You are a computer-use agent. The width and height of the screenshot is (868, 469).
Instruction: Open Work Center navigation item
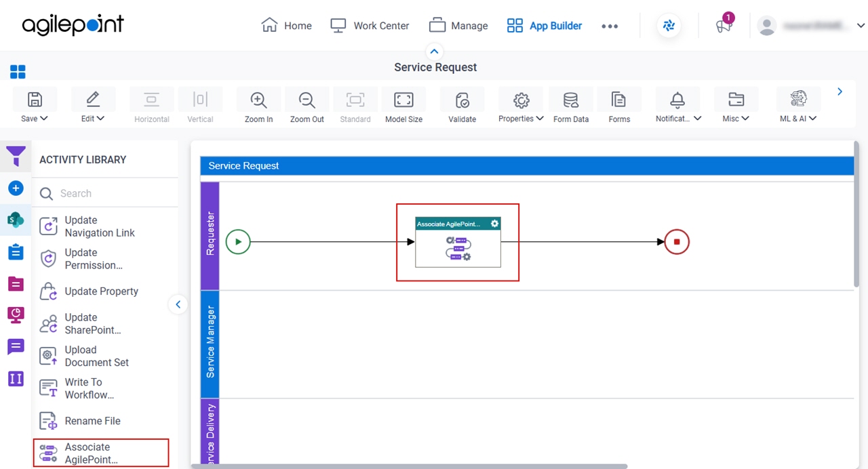pos(370,26)
